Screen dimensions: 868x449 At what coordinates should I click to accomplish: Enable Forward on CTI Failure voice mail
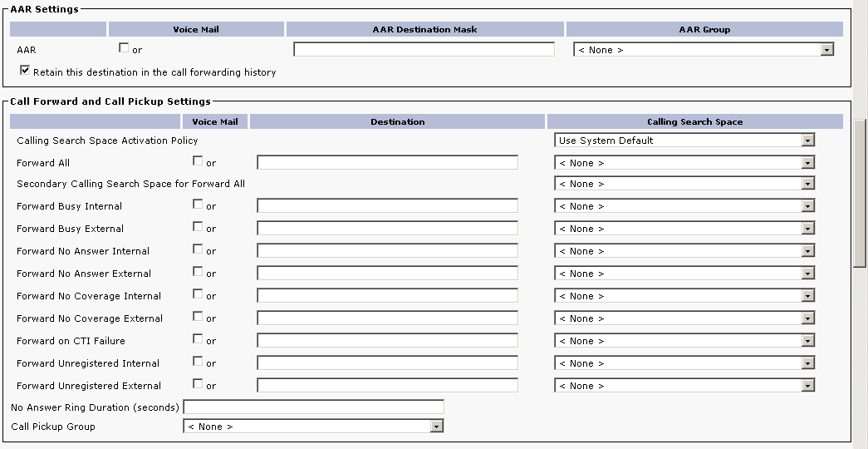198,339
